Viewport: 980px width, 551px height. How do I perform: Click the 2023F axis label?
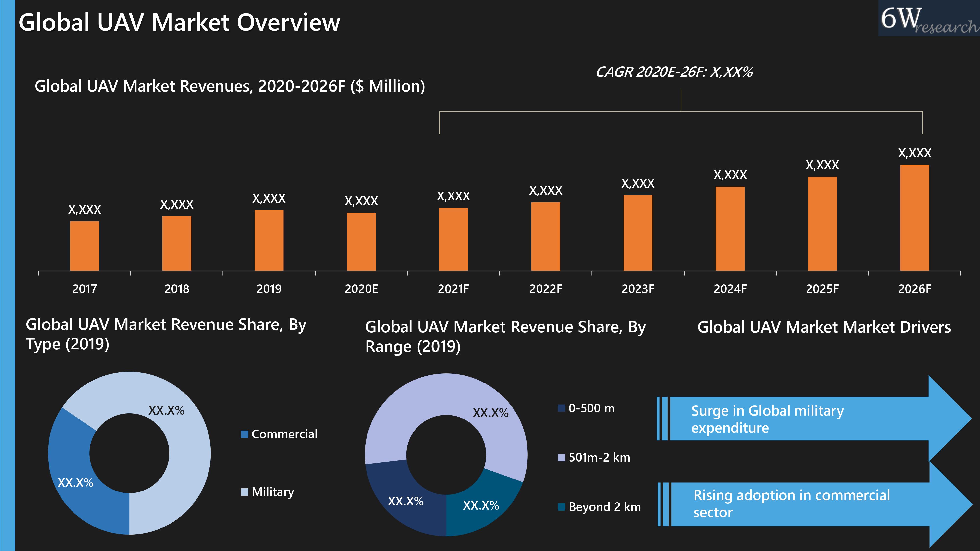pos(638,289)
